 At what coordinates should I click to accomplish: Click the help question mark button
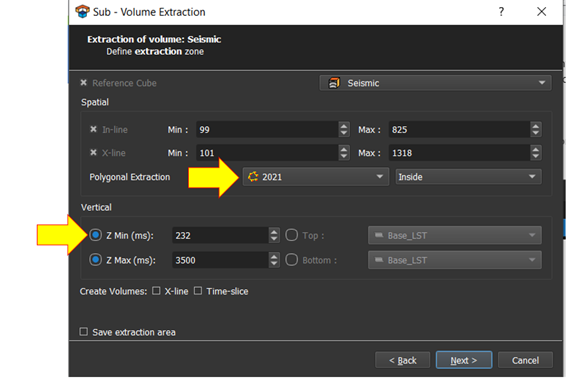[x=501, y=12]
